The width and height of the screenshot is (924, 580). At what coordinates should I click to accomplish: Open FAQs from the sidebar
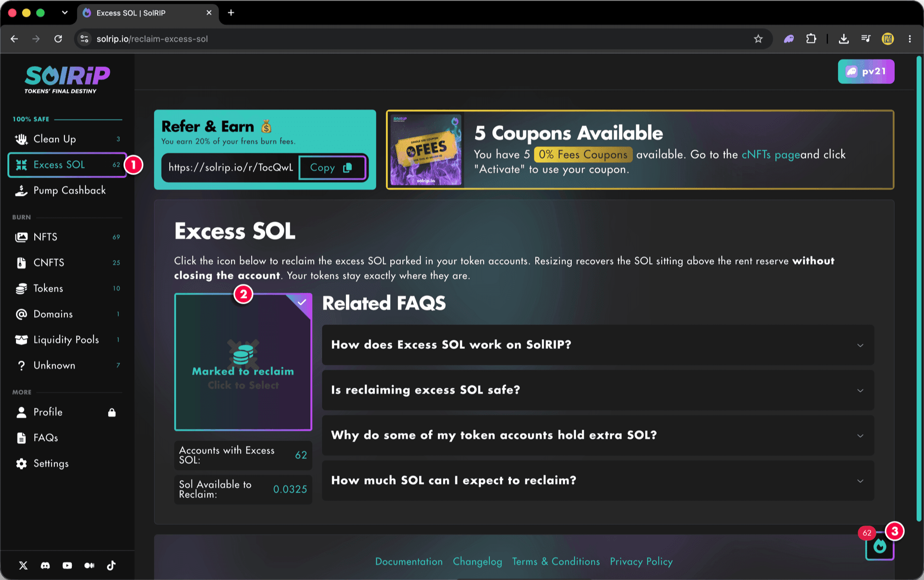pyautogui.click(x=67, y=438)
